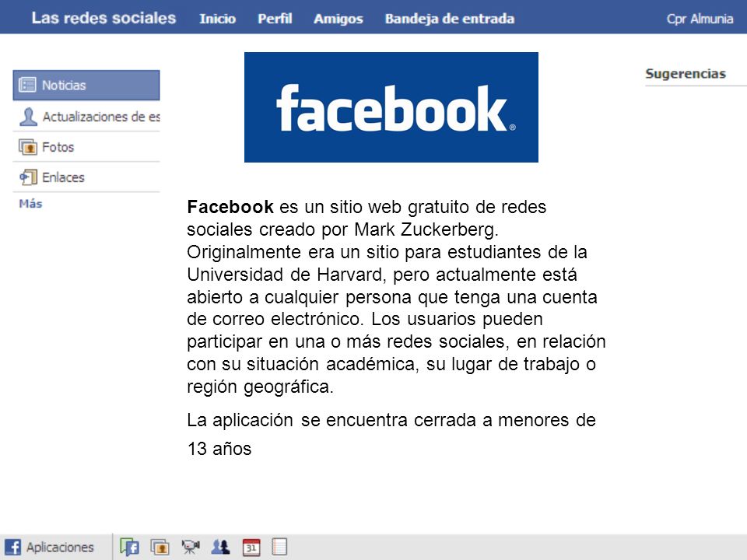Click the large facebook logo image
Image resolution: width=747 pixels, height=560 pixels.
pos(391,107)
